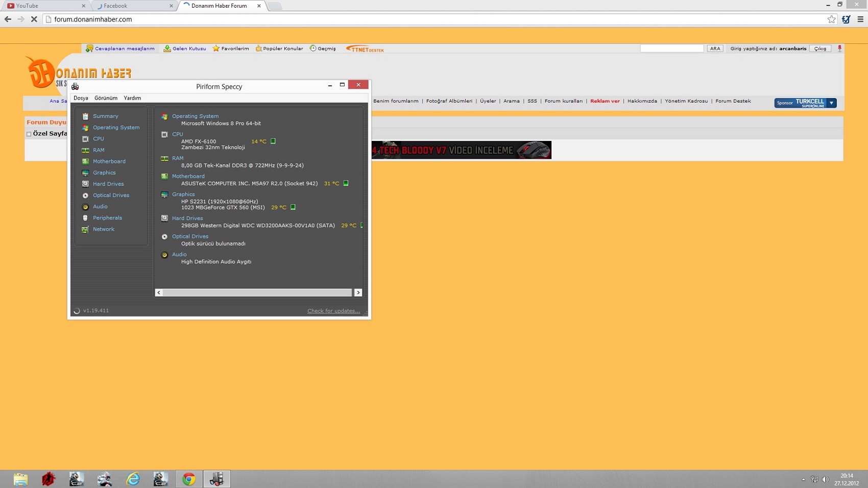Click the browser address bar
This screenshot has height=488, width=868.
coord(439,19)
